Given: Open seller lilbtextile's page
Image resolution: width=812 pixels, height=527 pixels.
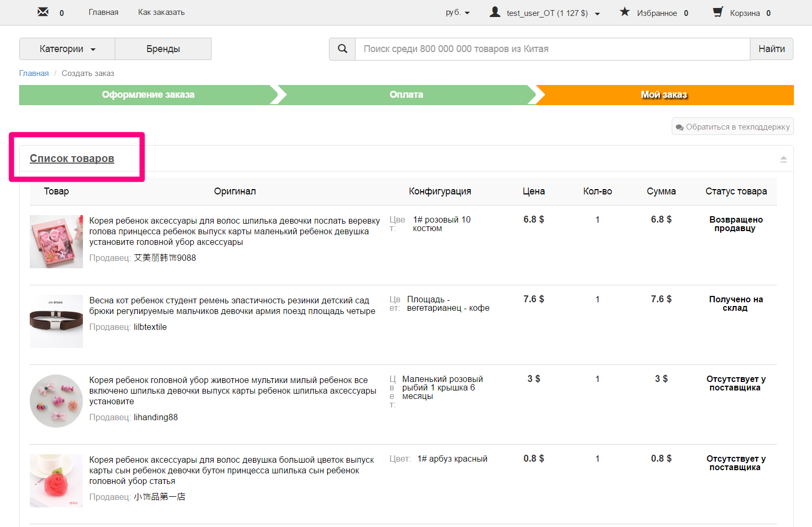Looking at the screenshot, I should [x=150, y=327].
